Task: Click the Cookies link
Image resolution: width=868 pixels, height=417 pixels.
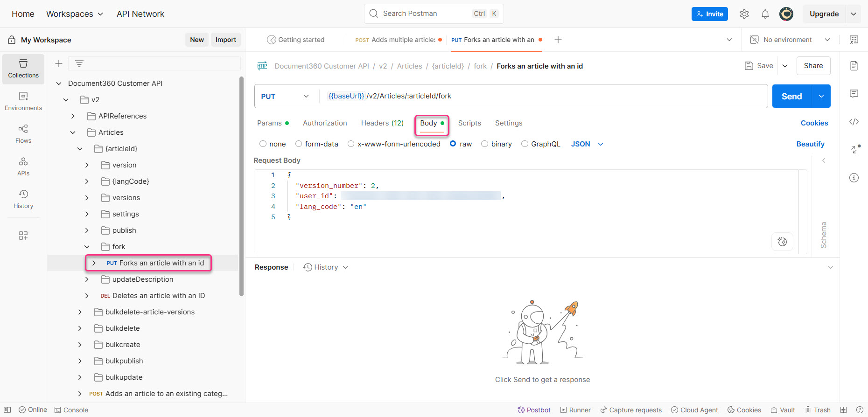Action: tap(814, 123)
